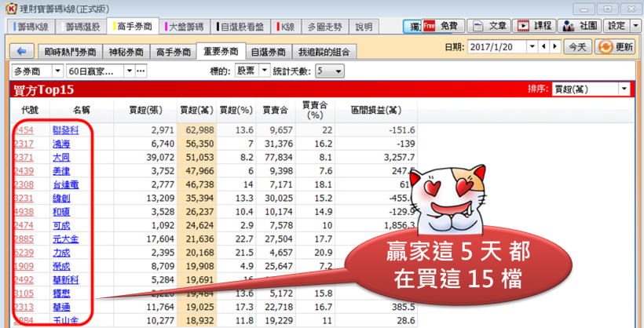This screenshot has width=644, height=328.
Task: Open the 課程 course video button
Action: coord(534,26)
